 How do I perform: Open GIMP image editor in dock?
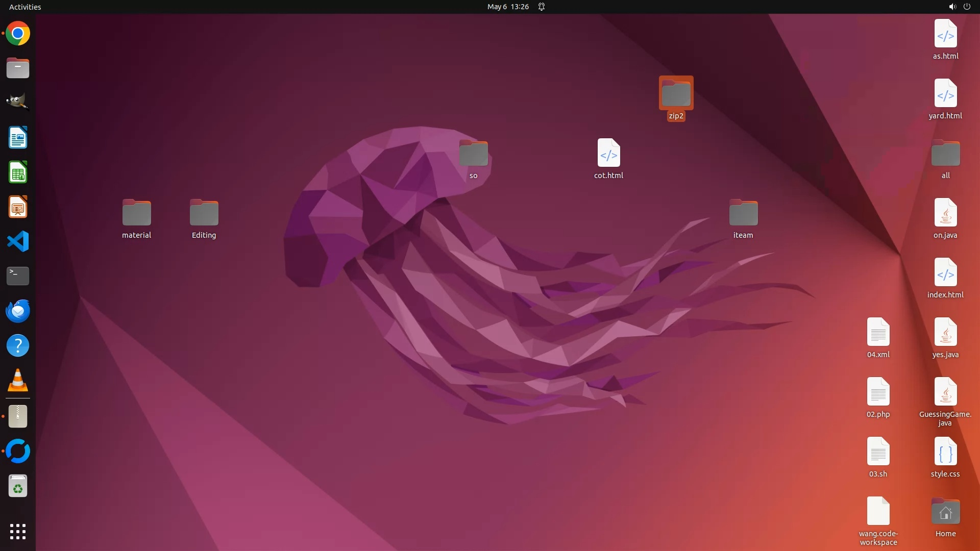pos(18,102)
